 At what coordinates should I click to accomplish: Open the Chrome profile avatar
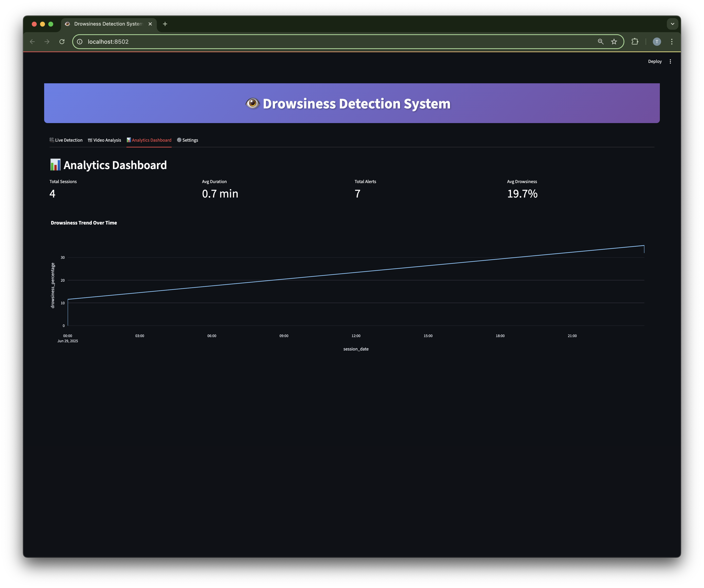[657, 42]
